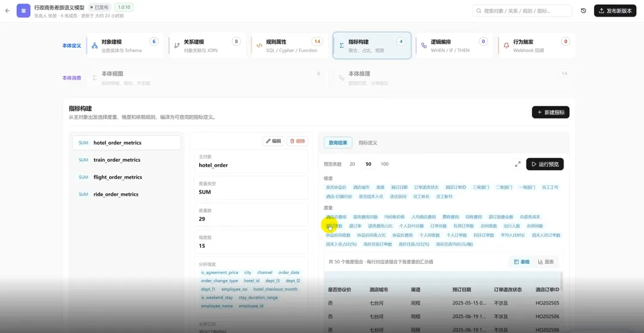Toggle the 订单总数 measure chip
Screen dimensions: 644x333
click(x=438, y=226)
